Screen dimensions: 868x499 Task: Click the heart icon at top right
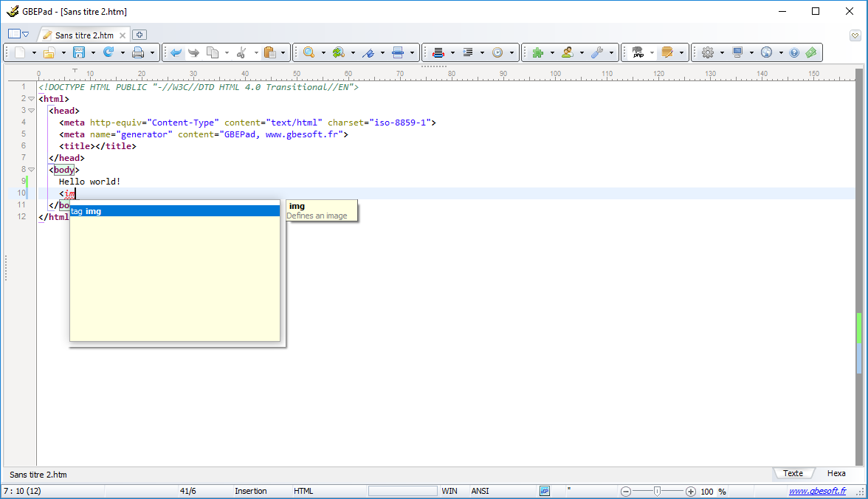click(x=855, y=35)
